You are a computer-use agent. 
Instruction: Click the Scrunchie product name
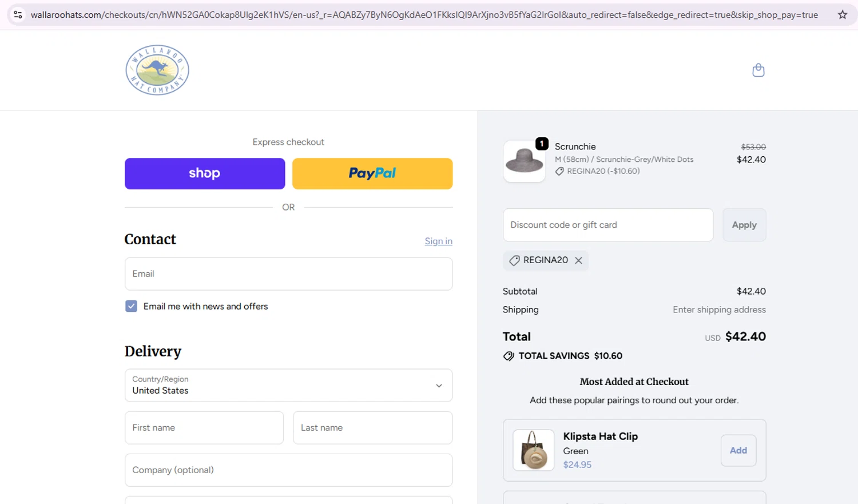(x=575, y=146)
